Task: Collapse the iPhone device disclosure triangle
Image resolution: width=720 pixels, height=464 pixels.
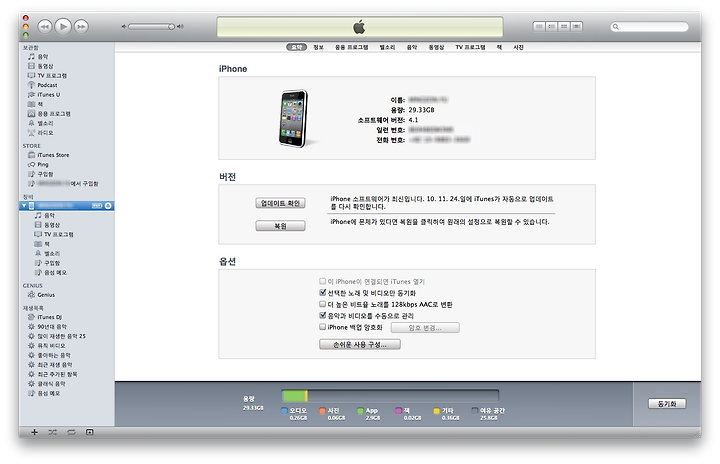Action: tap(24, 206)
